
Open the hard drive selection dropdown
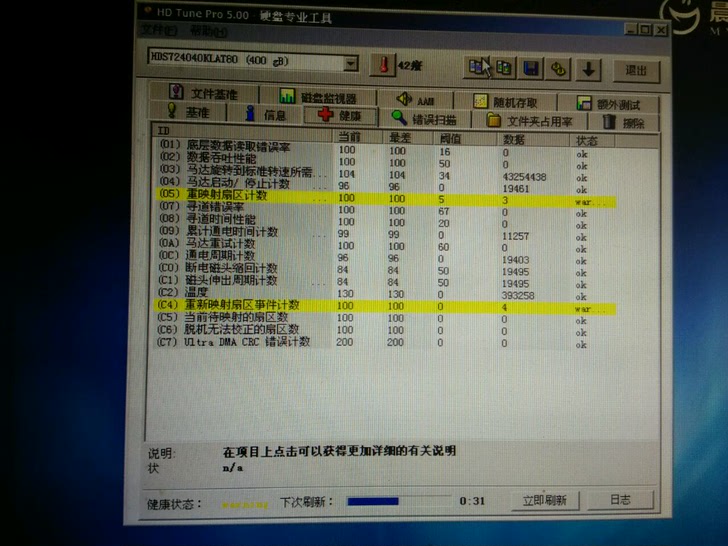tap(351, 63)
